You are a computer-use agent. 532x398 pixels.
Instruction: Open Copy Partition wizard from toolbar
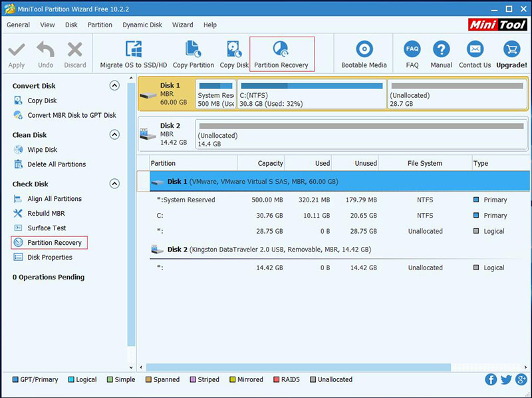pos(193,50)
